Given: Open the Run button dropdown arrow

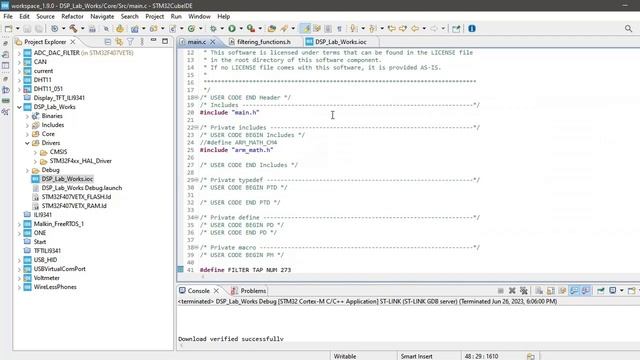Looking at the screenshot, I should (241, 29).
